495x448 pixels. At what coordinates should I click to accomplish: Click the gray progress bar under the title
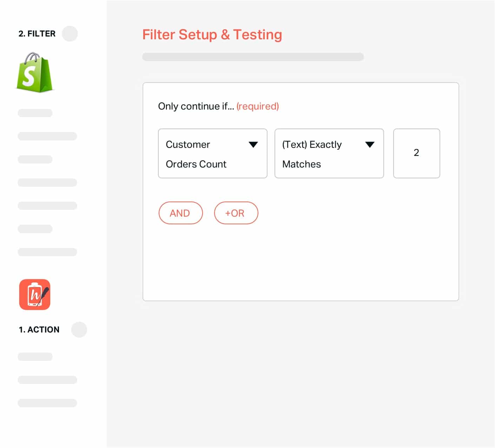[x=253, y=57]
